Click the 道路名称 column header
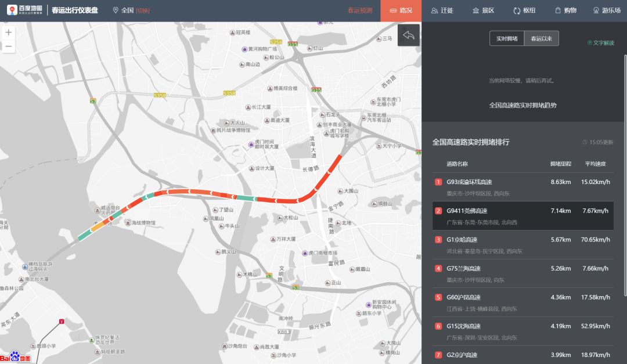 (457, 164)
